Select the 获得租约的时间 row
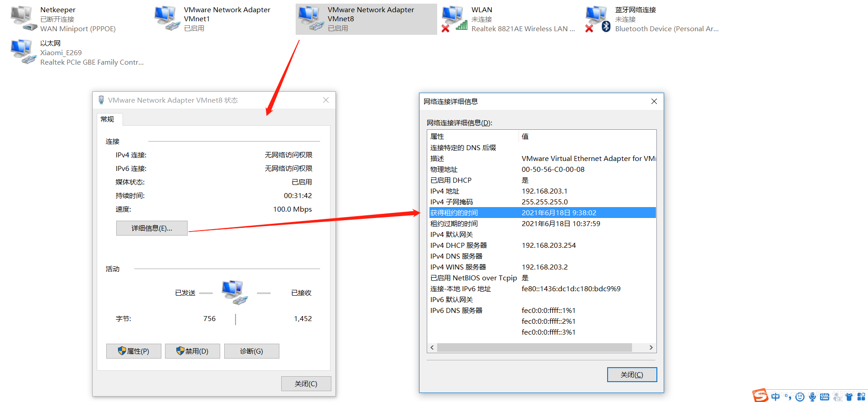868x402 pixels. coord(542,213)
